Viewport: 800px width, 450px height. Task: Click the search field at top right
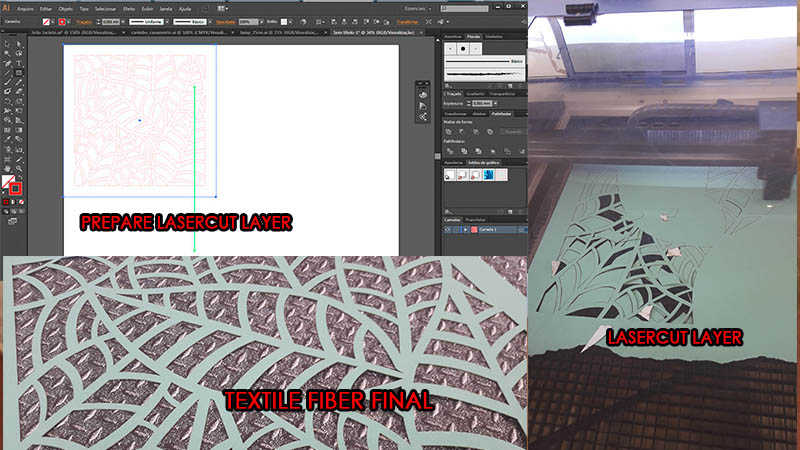[465, 9]
